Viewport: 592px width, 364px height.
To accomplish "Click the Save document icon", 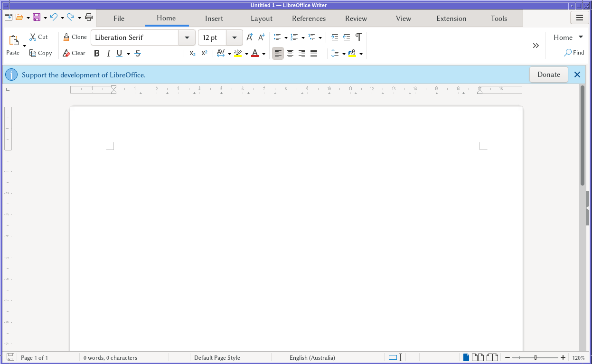I will tap(37, 18).
